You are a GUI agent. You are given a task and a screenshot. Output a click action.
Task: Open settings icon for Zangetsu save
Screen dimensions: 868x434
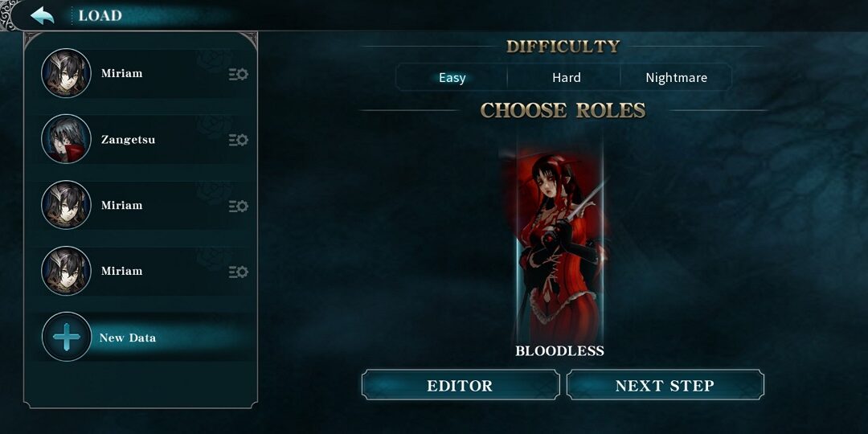pyautogui.click(x=239, y=140)
